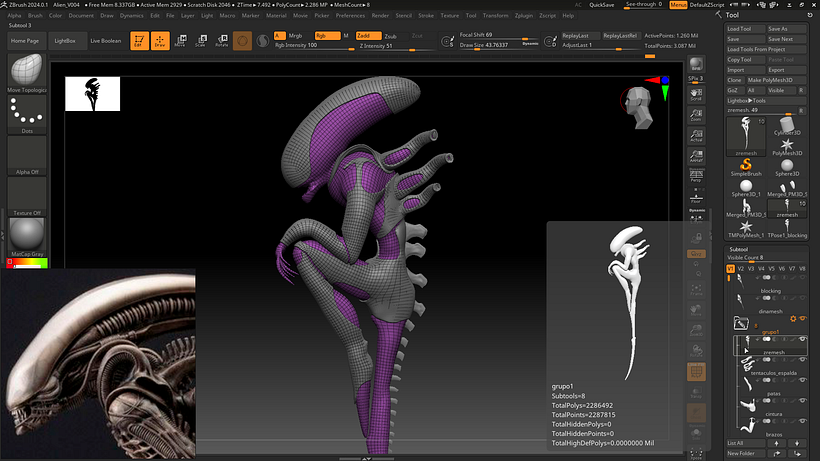
Task: Open the MatCap Gray material picker
Action: click(x=27, y=237)
